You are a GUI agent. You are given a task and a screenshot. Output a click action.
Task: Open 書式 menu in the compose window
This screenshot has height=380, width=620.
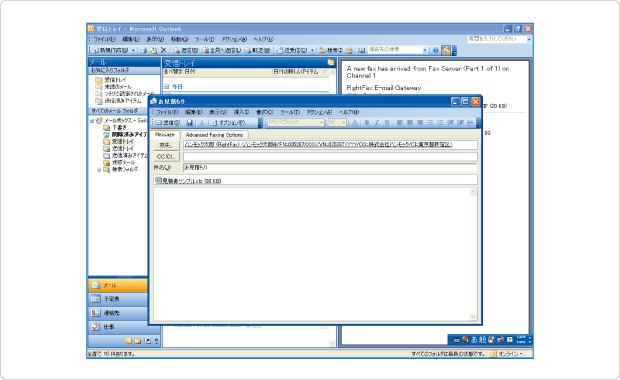point(265,112)
